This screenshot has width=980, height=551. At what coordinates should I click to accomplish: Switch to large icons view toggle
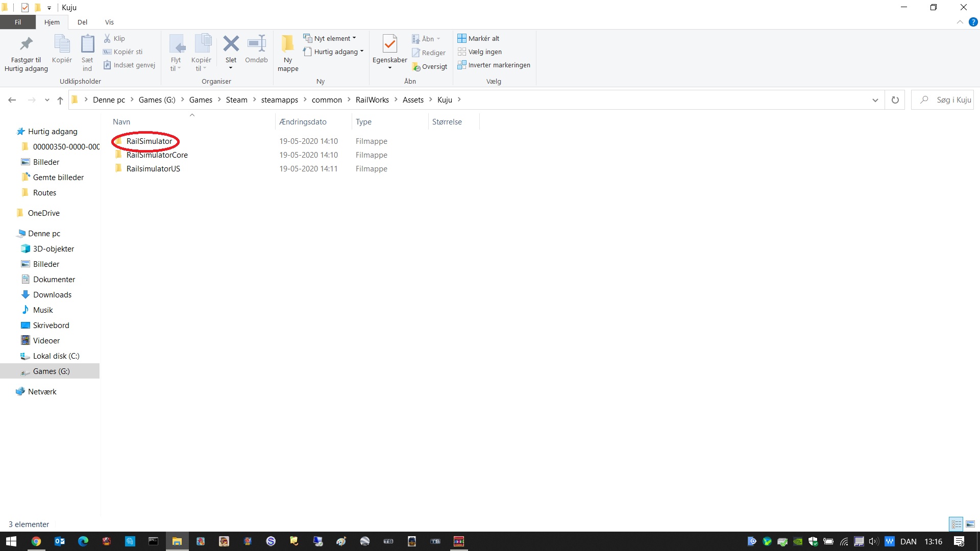[x=970, y=524]
